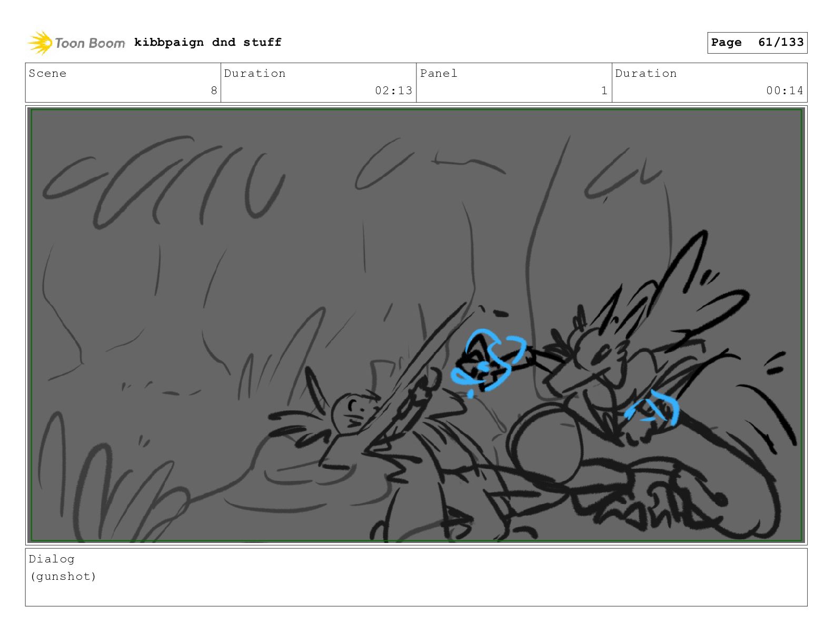Image resolution: width=834 pixels, height=644 pixels.
Task: Select the panel number value '1'
Action: tap(604, 90)
